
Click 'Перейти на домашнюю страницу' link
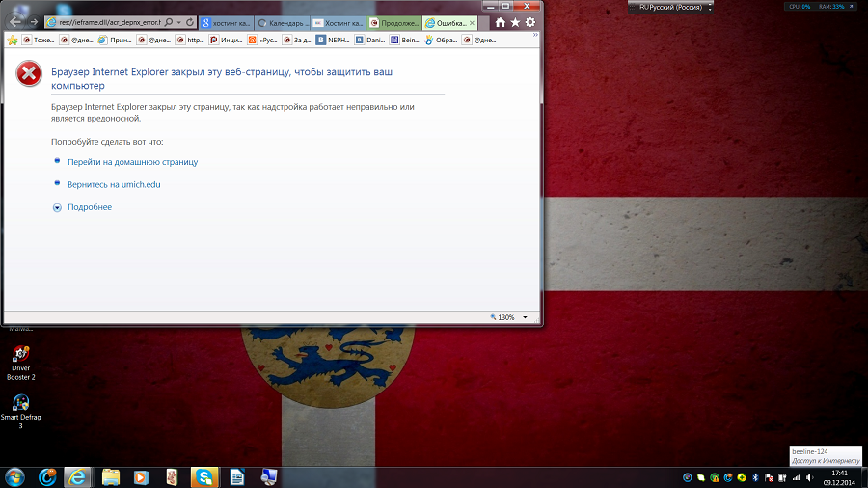click(132, 162)
